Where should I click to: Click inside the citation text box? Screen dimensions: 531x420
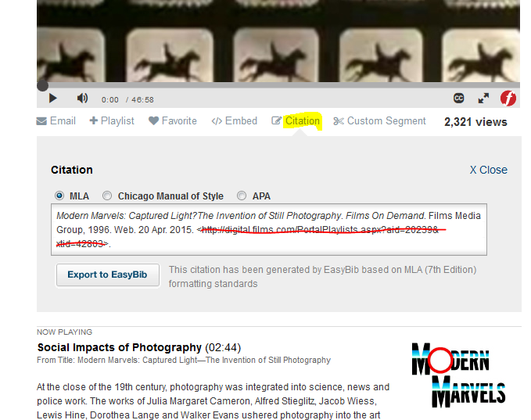[x=269, y=230]
